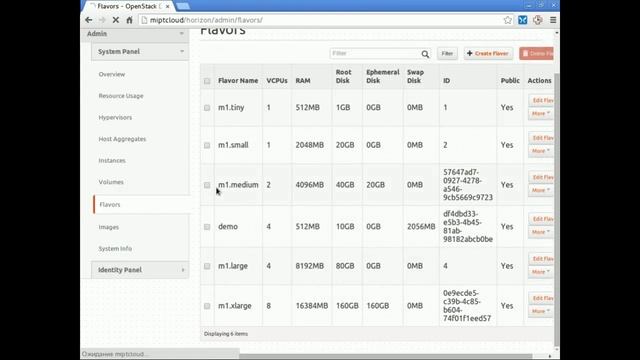This screenshot has width=640, height=360.
Task: Close the Flavors - OpenStack tab
Action: coord(167,7)
